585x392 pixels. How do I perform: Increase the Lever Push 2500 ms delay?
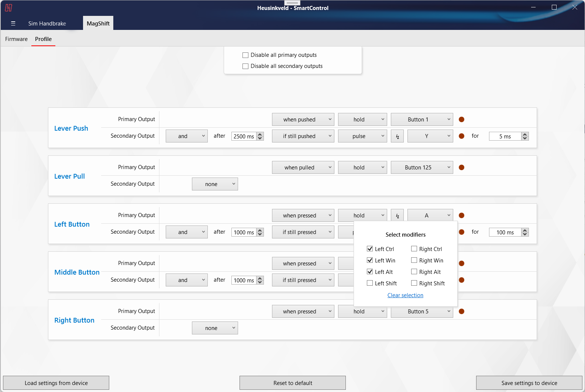click(x=260, y=134)
